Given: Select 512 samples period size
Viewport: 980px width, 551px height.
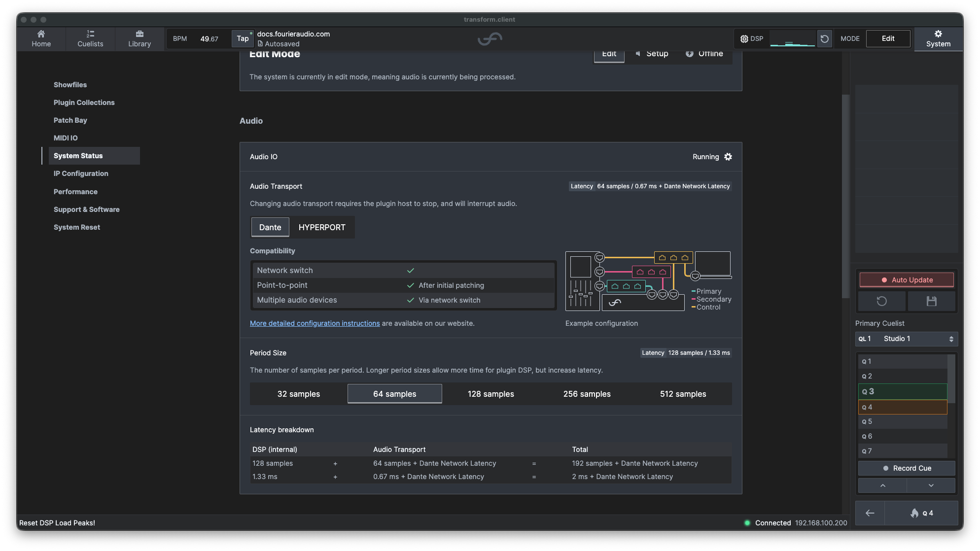Looking at the screenshot, I should click(x=683, y=394).
